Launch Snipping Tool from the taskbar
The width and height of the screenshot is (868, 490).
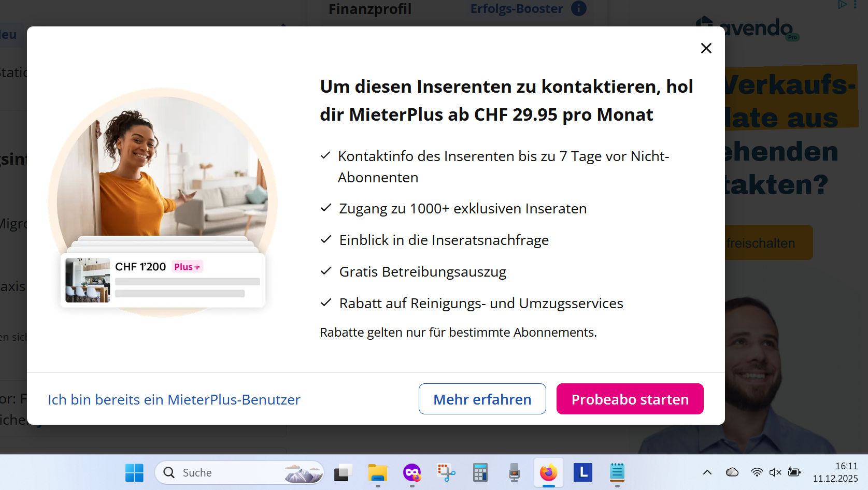click(x=446, y=472)
